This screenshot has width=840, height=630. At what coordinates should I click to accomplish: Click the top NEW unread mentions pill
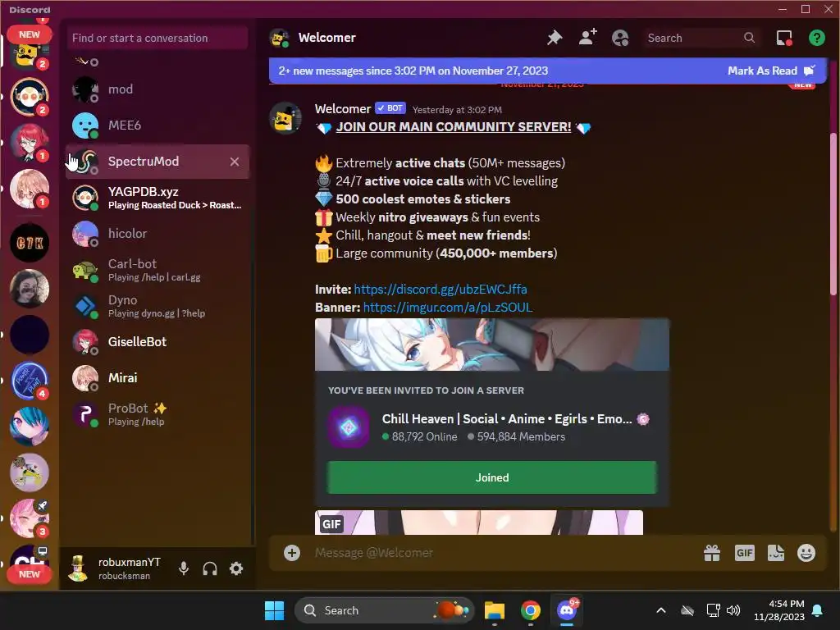(x=30, y=34)
